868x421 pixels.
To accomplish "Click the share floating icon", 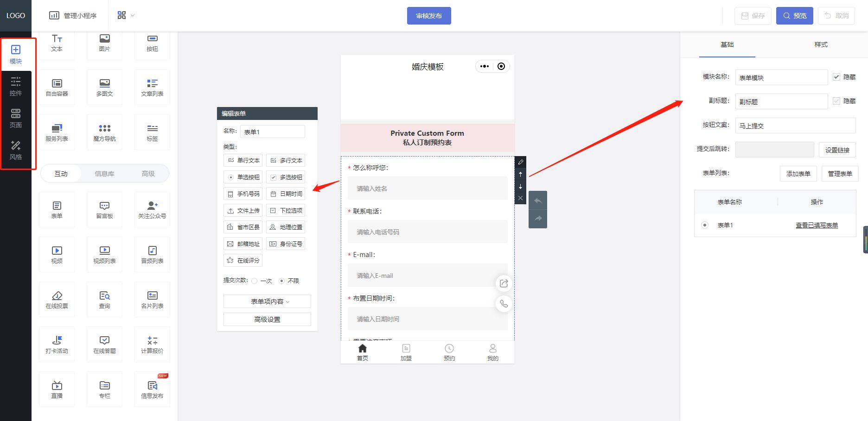I will (x=504, y=283).
